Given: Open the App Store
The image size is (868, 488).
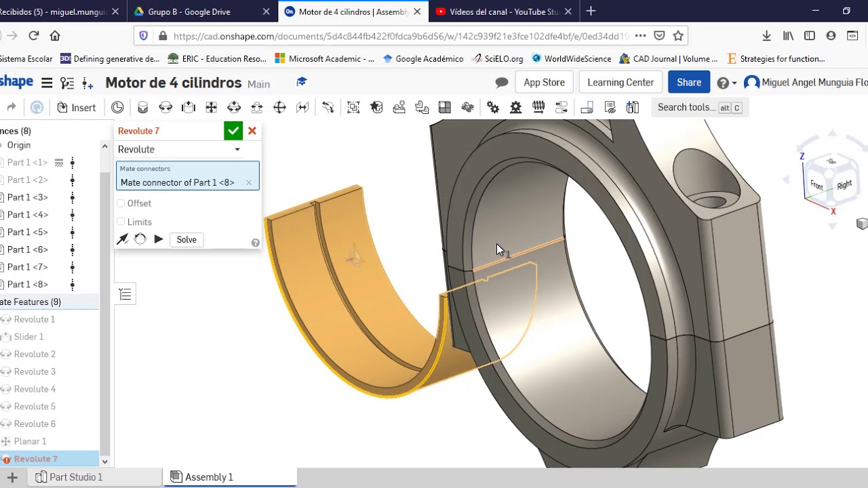Looking at the screenshot, I should 544,83.
